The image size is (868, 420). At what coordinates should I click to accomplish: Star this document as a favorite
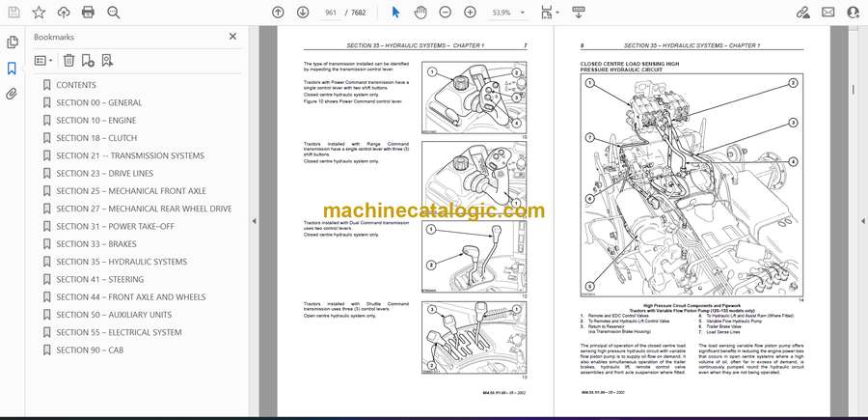[39, 13]
